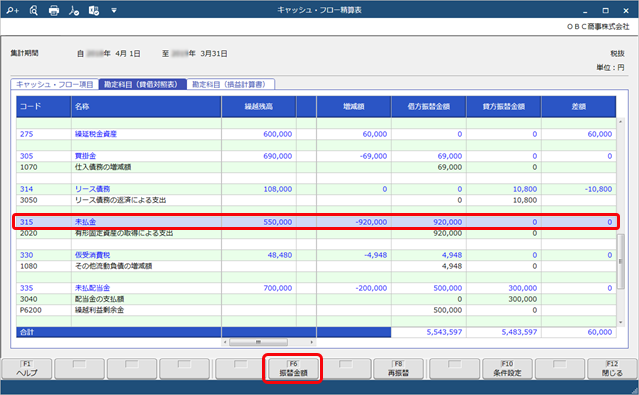
Task: Select account code 275
Action: 26,134
